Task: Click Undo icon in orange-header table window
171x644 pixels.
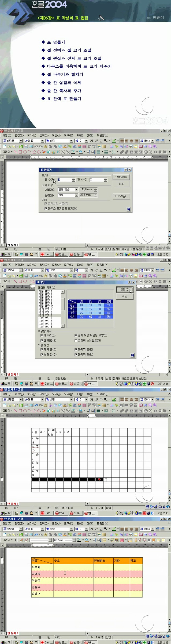Action: [x=36, y=535]
